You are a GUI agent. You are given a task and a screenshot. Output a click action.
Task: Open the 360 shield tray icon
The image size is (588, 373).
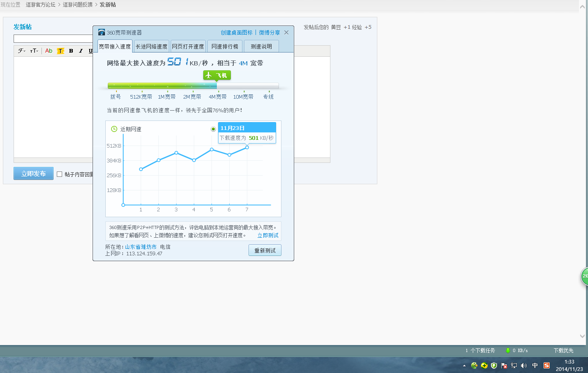point(494,365)
